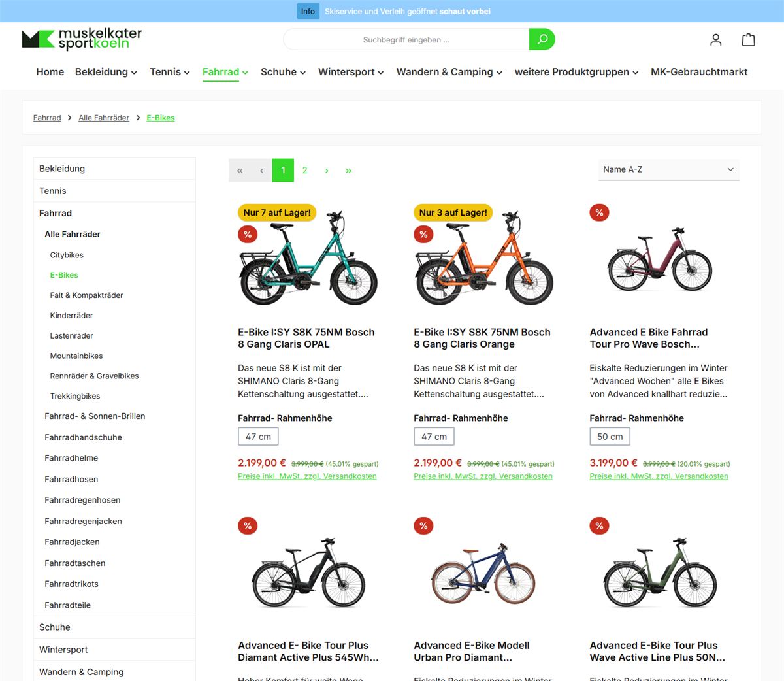The width and height of the screenshot is (784, 681).
Task: Click sale badge on Tour Plus Diamant bike
Action: click(248, 525)
